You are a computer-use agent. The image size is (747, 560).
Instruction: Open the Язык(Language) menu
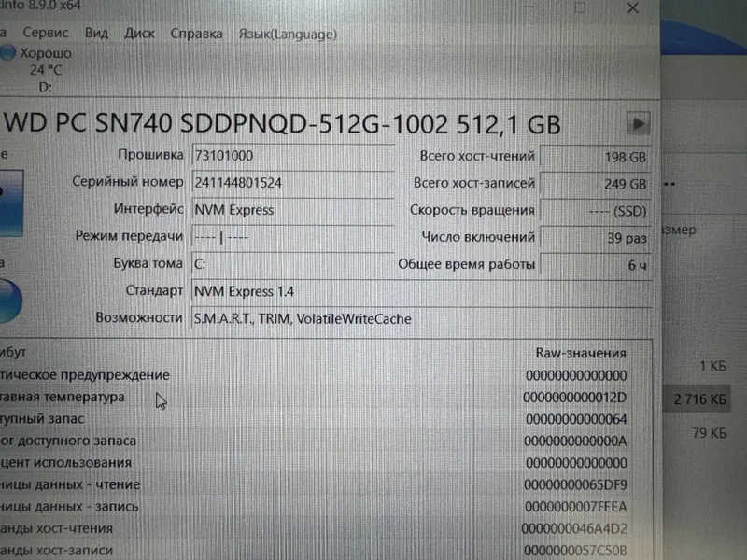pos(288,35)
